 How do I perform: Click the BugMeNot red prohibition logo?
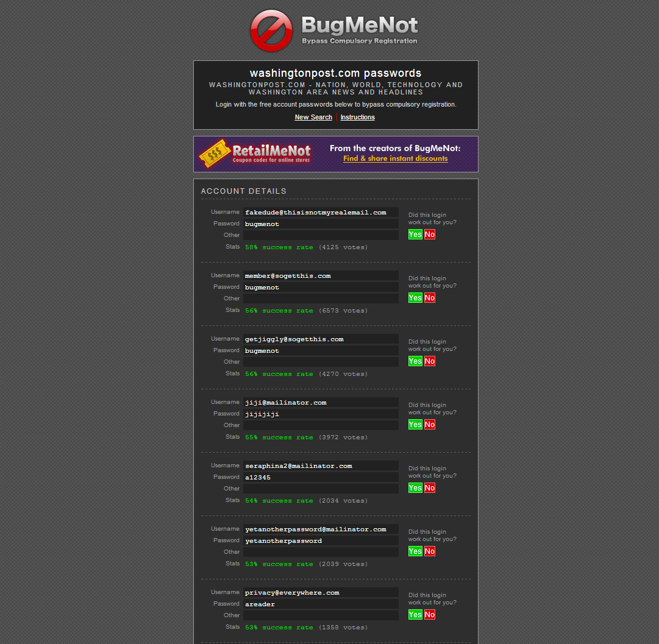click(271, 30)
